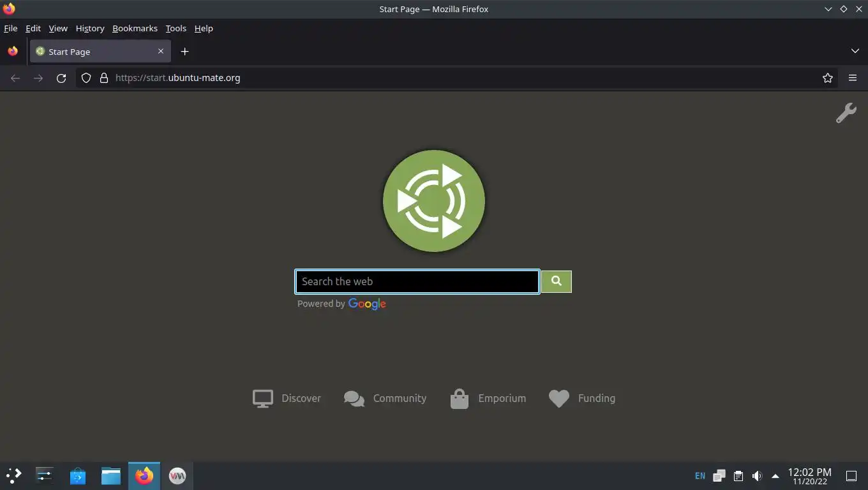Switch to Firefox in taskbar
Image resolution: width=868 pixels, height=490 pixels.
[144, 475]
